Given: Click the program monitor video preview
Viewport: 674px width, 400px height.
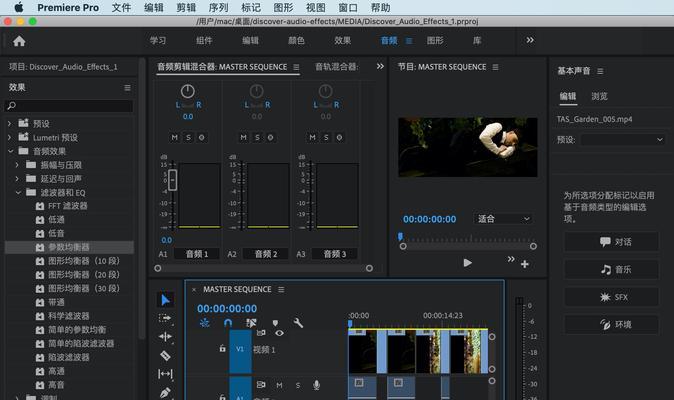Looking at the screenshot, I should pyautogui.click(x=468, y=147).
